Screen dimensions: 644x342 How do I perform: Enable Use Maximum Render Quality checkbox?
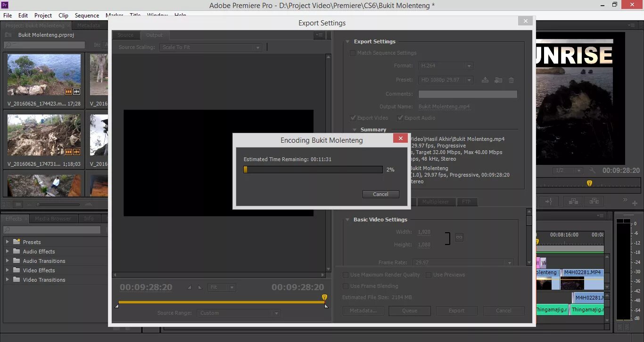(x=346, y=275)
